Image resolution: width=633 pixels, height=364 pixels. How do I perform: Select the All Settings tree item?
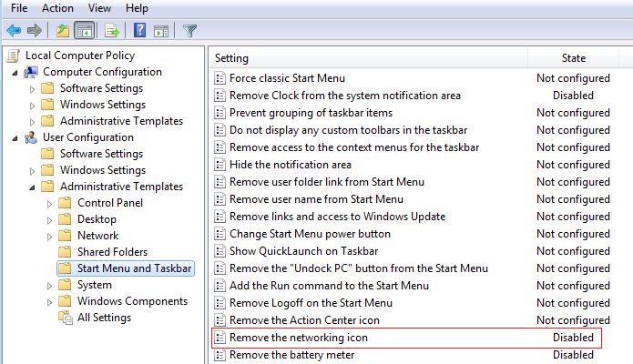pyautogui.click(x=104, y=318)
